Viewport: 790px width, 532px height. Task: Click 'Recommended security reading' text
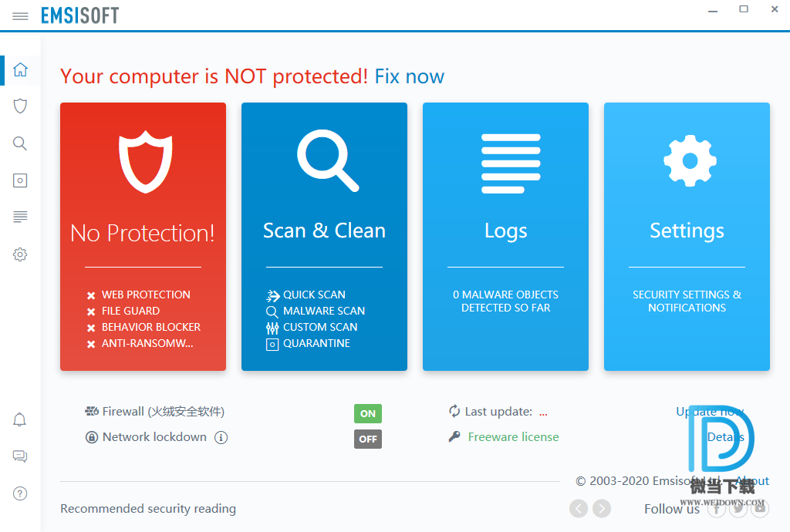(148, 509)
